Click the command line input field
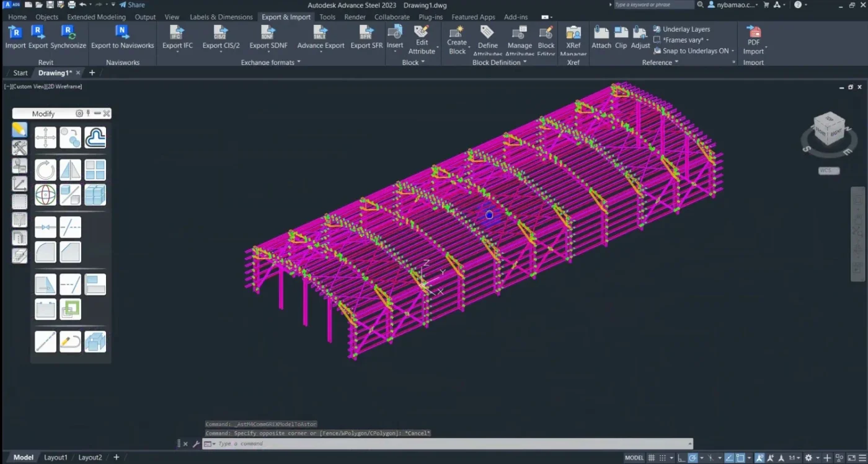Viewport: 868px width, 464px height. (x=452, y=444)
